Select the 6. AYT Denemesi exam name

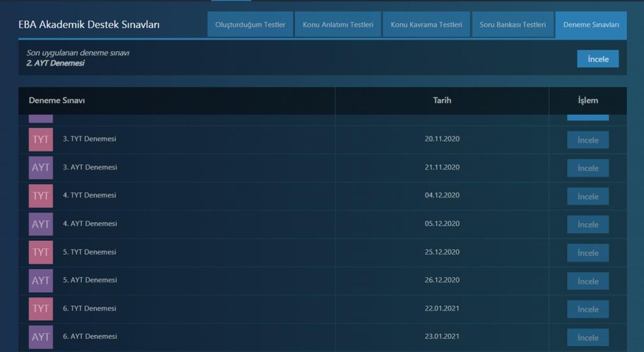tap(90, 336)
